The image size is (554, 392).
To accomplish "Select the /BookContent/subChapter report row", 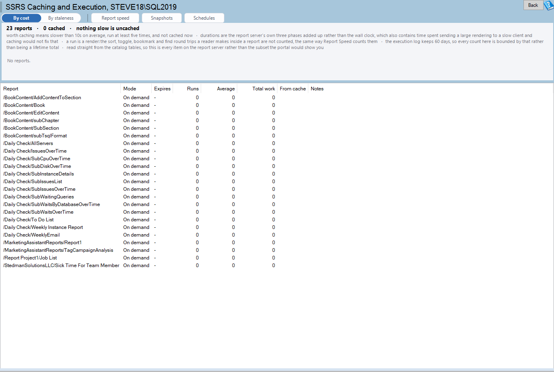I will (x=277, y=120).
